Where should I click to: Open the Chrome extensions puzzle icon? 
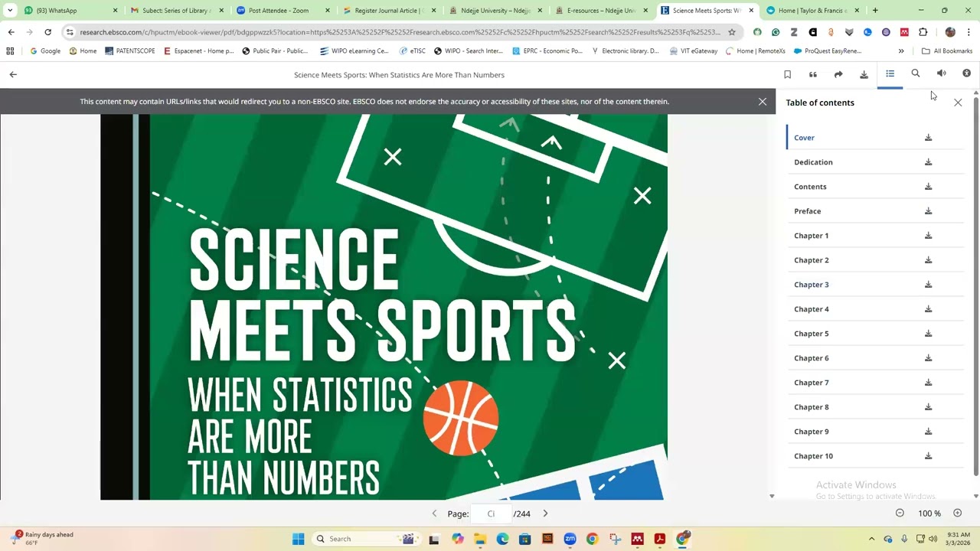coord(923,32)
